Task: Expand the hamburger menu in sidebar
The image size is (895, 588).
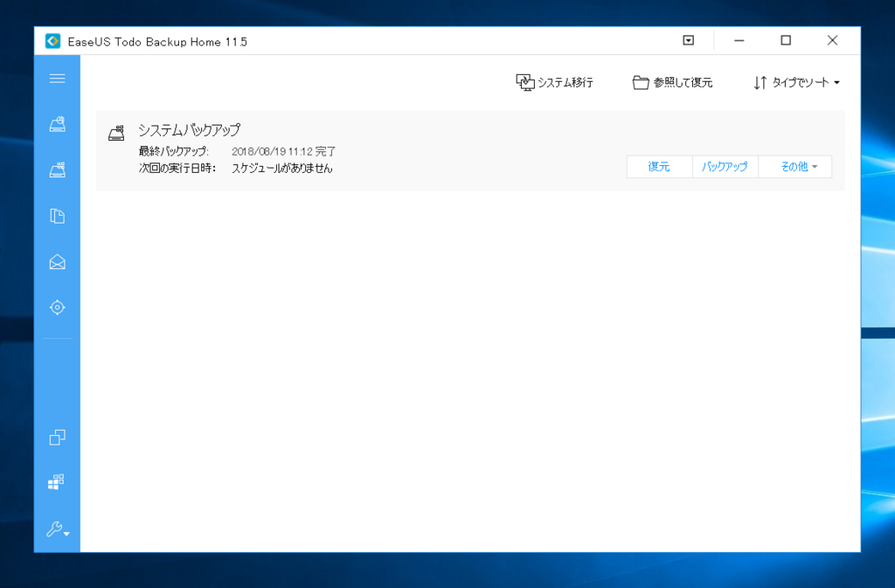Action: pyautogui.click(x=57, y=79)
